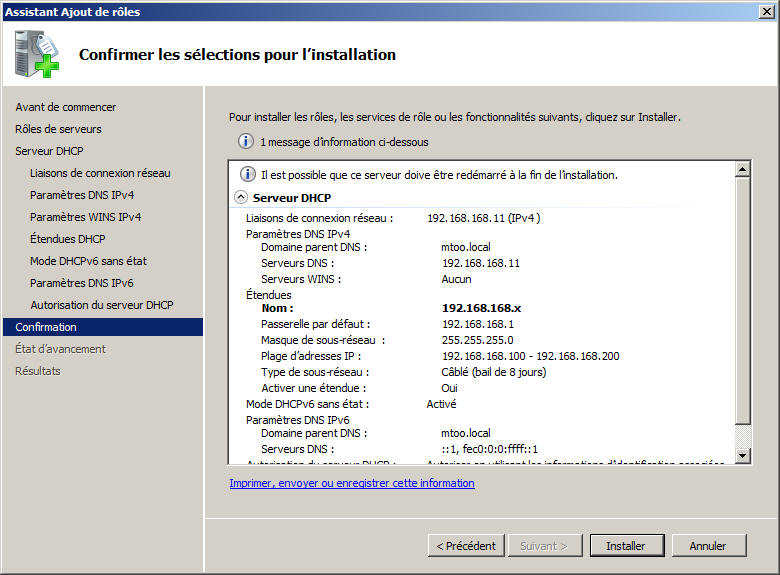Open 'Paramètres DNS IPv4' step
Screen dimensions: 780x575
point(82,195)
